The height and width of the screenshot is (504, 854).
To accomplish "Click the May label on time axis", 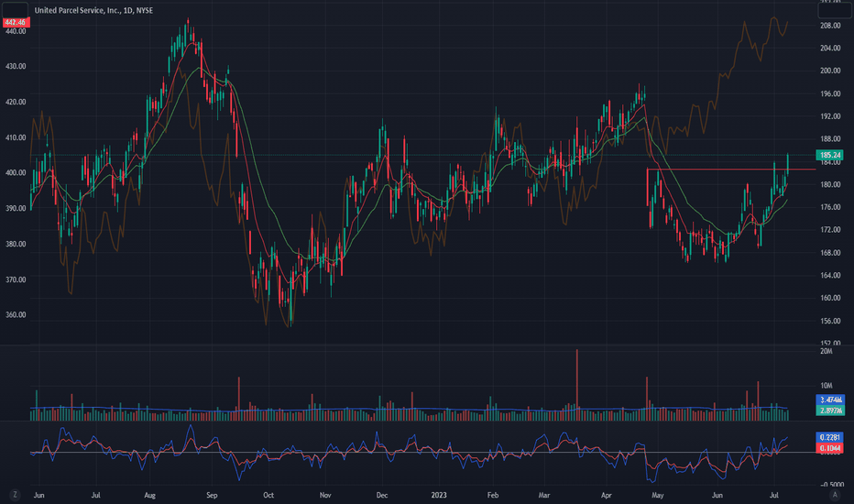I will click(657, 495).
